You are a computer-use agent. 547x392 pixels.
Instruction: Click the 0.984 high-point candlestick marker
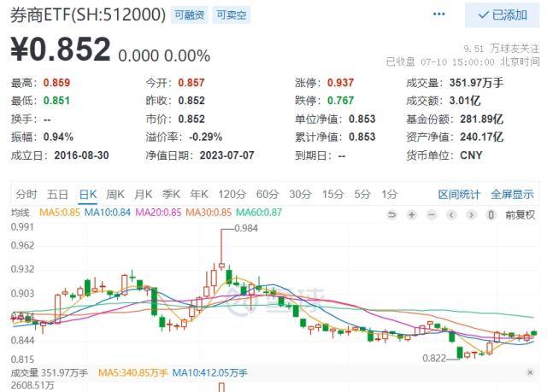pos(246,229)
